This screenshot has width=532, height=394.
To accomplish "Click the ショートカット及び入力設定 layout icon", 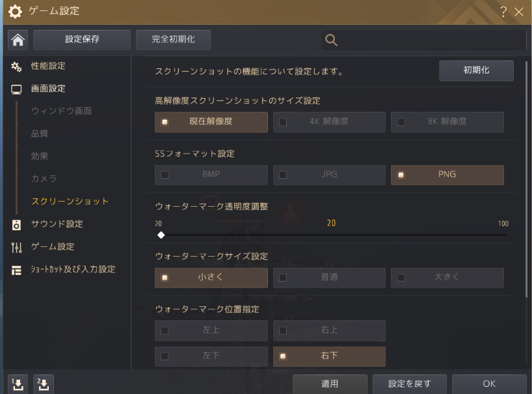I will coord(17,270).
